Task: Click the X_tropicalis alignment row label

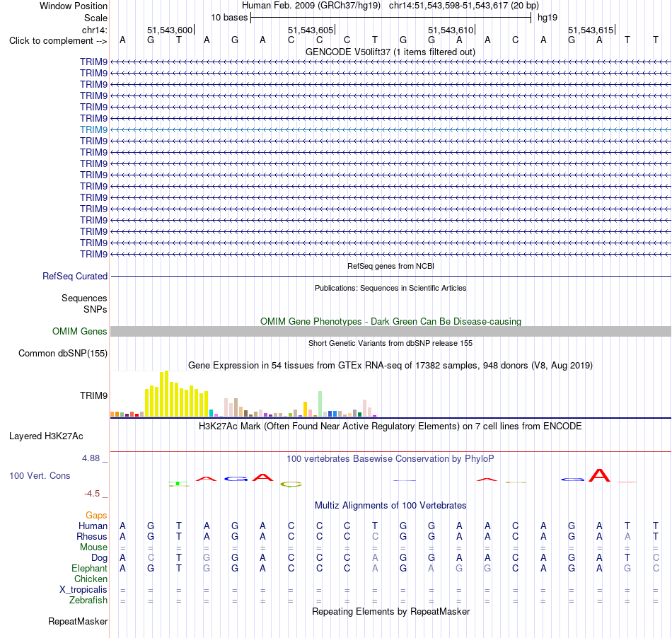Action: click(83, 590)
